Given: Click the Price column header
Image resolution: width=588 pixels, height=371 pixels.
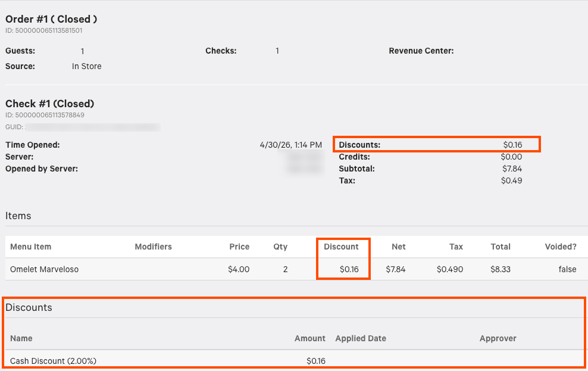Looking at the screenshot, I should [239, 247].
